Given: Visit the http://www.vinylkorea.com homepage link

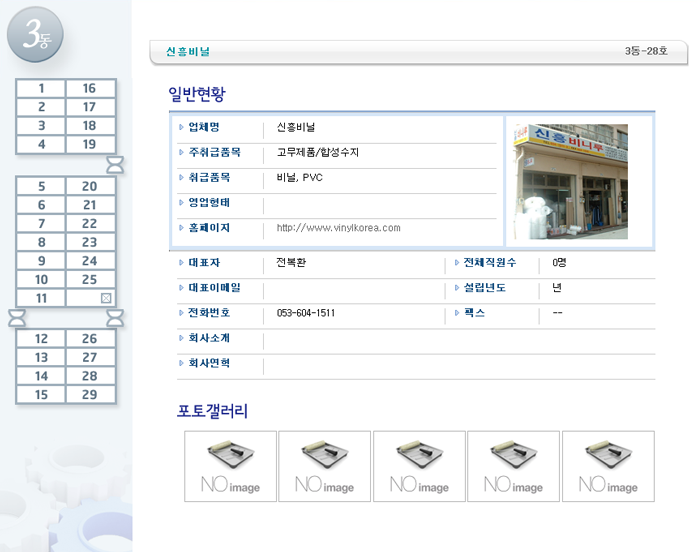Looking at the screenshot, I should [338, 228].
